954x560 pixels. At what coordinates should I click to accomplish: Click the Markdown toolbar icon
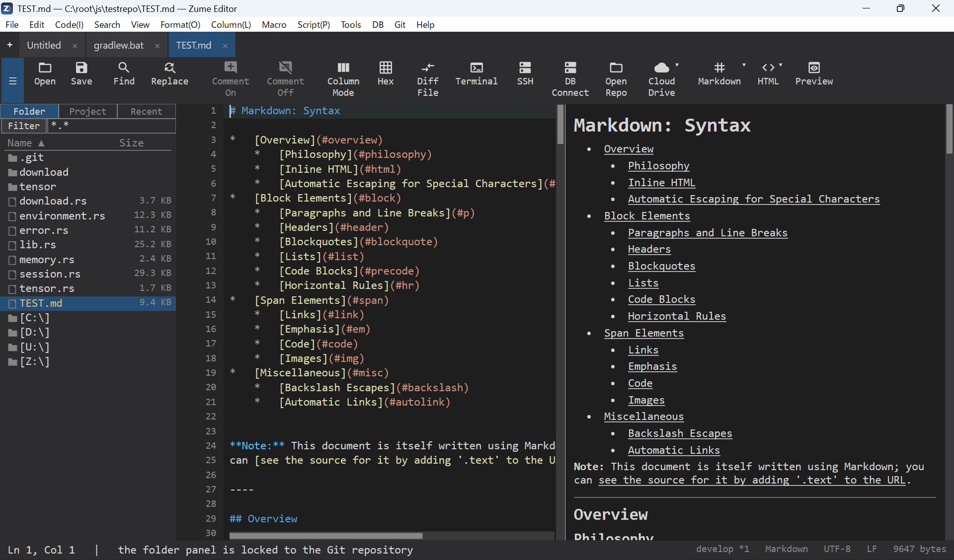coord(719,73)
